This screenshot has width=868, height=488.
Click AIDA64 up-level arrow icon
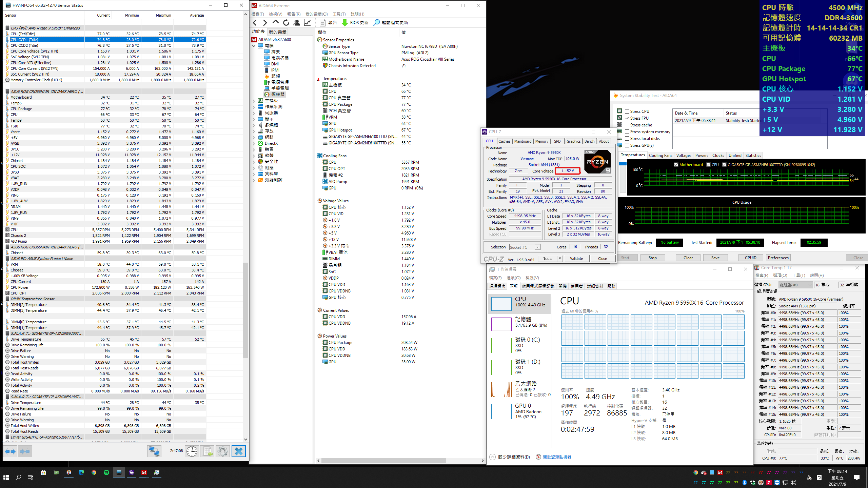click(x=276, y=22)
